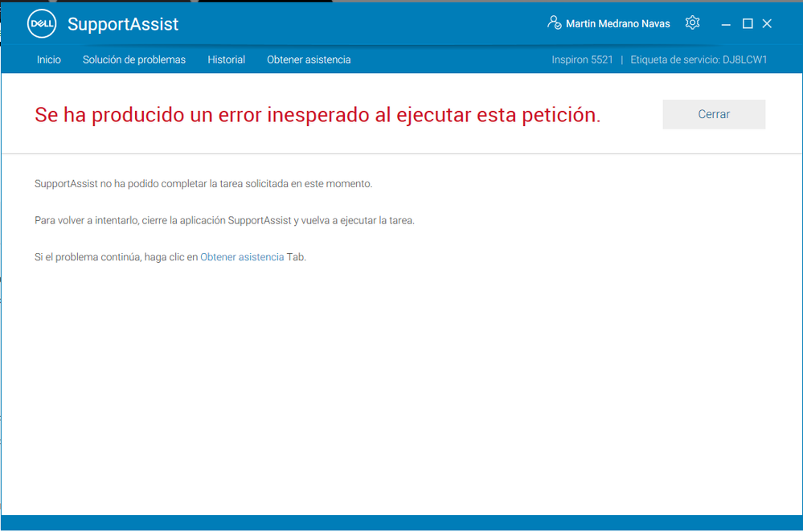803x532 pixels.
Task: Click the Cerrar button
Action: pos(714,114)
